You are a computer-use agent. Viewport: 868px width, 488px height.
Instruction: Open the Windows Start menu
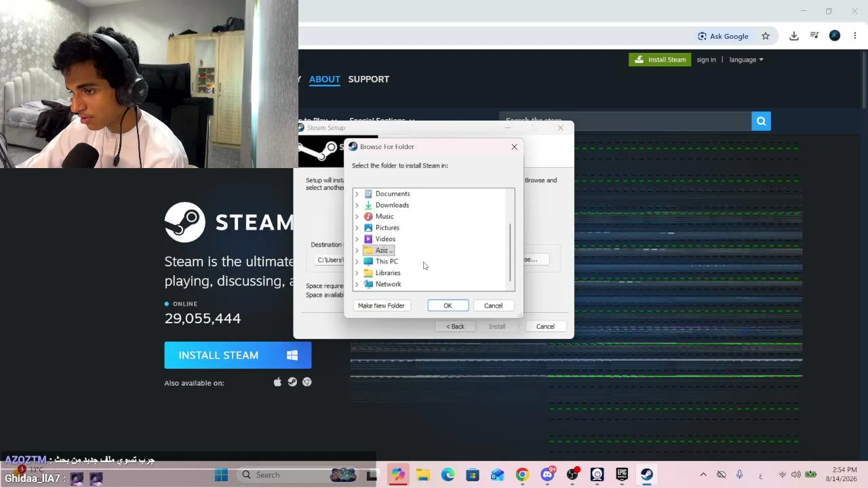pos(221,475)
